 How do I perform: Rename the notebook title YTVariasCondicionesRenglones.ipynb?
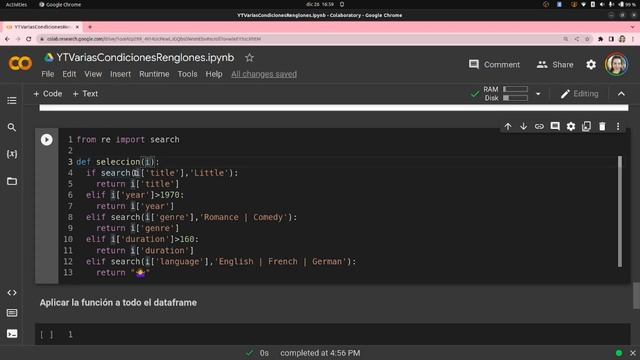pos(145,58)
